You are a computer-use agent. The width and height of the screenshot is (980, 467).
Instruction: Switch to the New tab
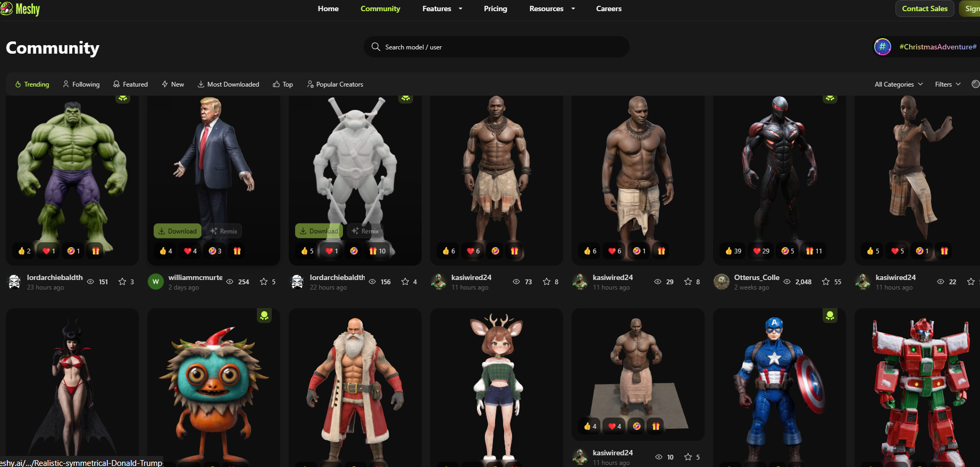coord(173,84)
